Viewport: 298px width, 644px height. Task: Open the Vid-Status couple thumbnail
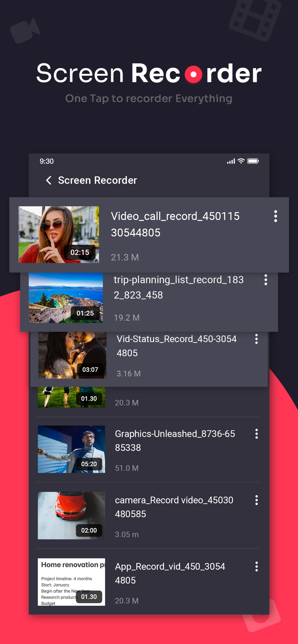click(72, 355)
